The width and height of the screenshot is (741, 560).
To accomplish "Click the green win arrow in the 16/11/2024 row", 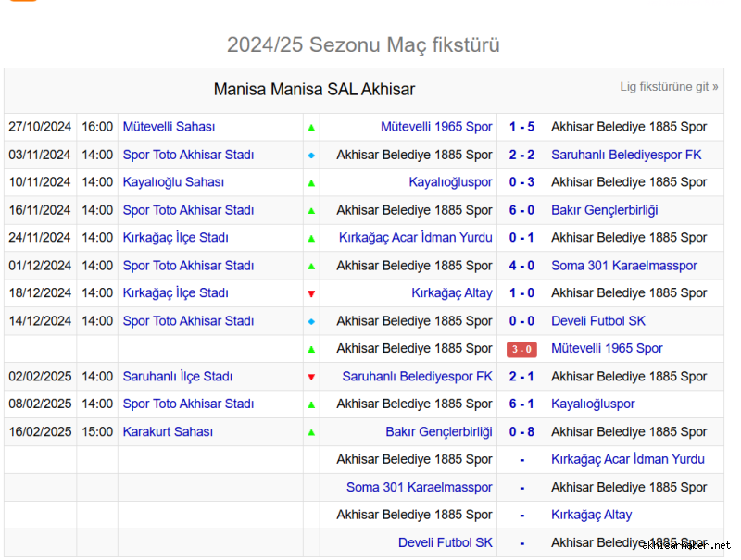I will click(311, 211).
